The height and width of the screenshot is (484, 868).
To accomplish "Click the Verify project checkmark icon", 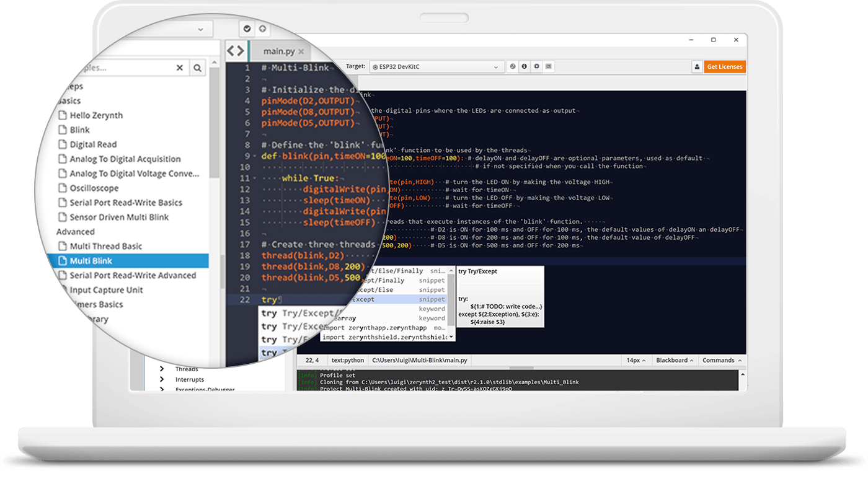I will pyautogui.click(x=247, y=29).
